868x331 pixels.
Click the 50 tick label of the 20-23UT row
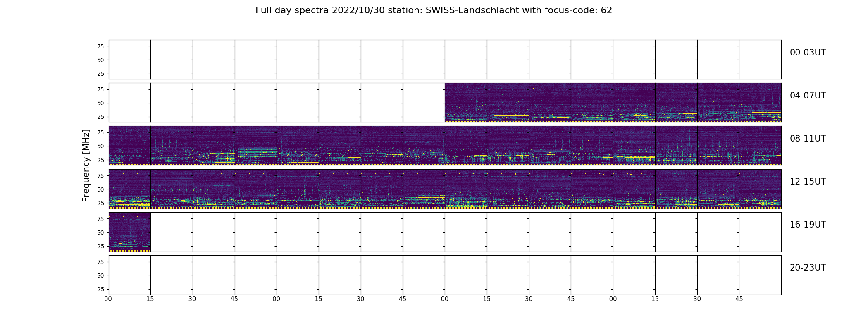tap(100, 276)
